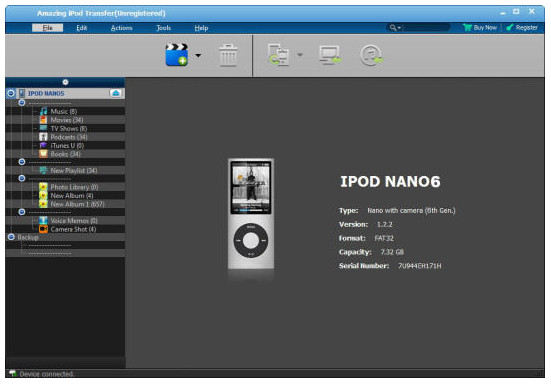Select Books (34) in the tree
The height and width of the screenshot is (385, 551).
point(65,154)
